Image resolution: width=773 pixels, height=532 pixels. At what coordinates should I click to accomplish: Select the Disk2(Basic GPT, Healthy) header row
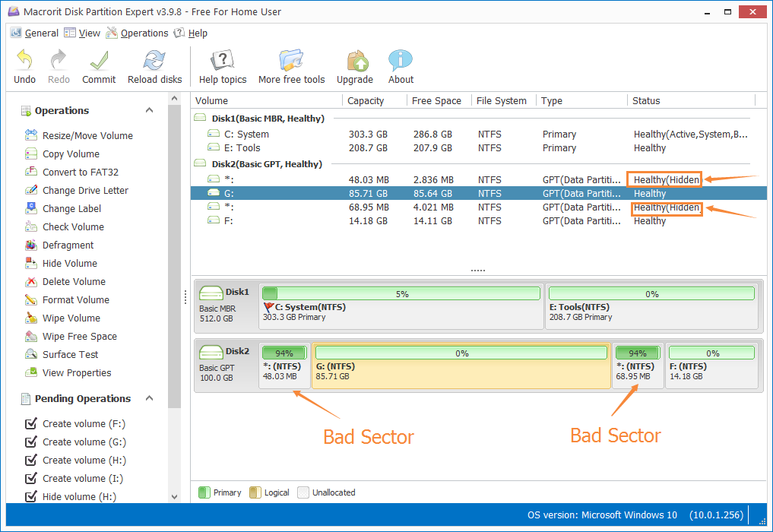pos(479,163)
